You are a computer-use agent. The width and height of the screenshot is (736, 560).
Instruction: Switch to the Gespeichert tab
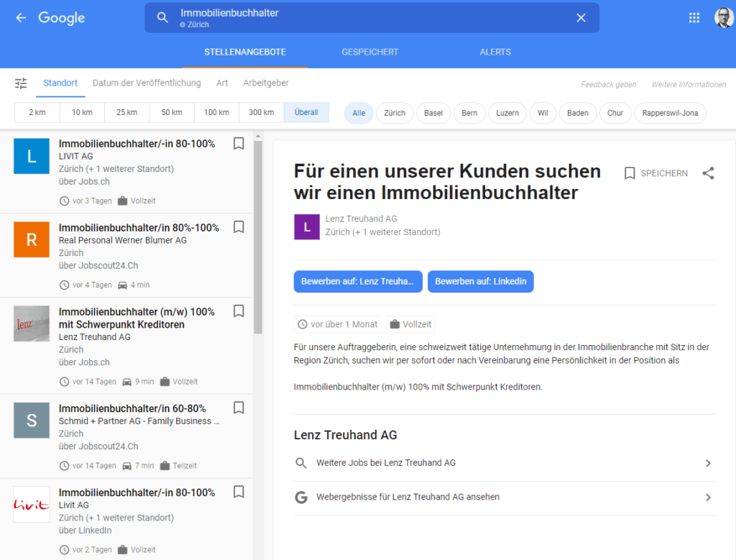[370, 52]
